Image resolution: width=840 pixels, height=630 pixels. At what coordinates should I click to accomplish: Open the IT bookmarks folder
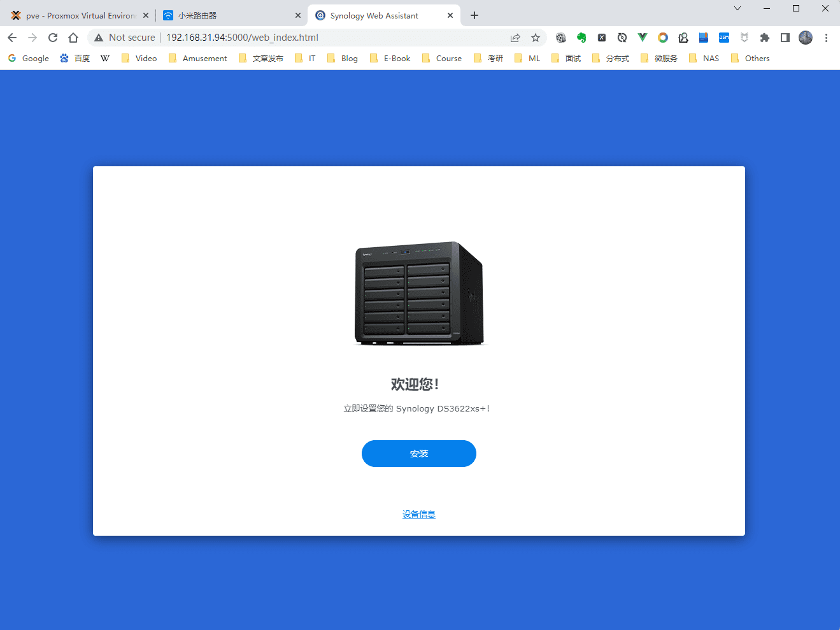click(x=305, y=58)
